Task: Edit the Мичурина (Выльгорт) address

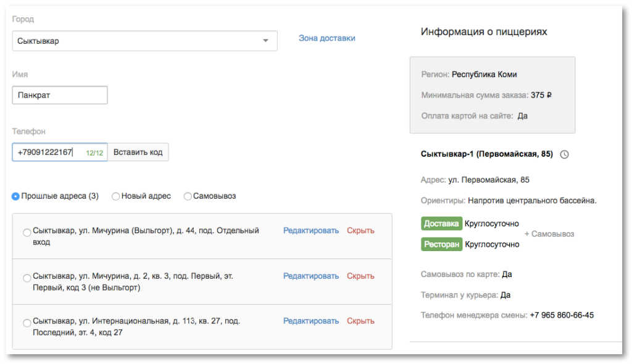Action: pos(311,231)
